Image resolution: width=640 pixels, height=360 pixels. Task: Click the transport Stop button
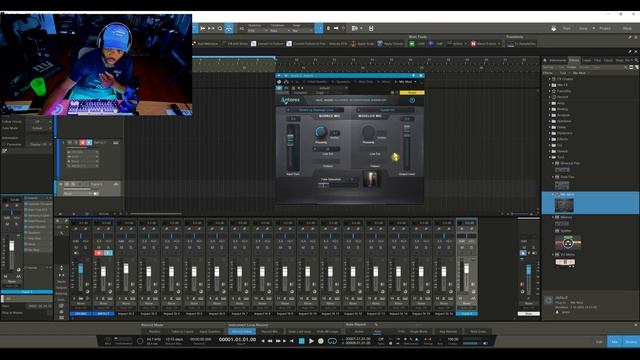pyautogui.click(x=302, y=341)
